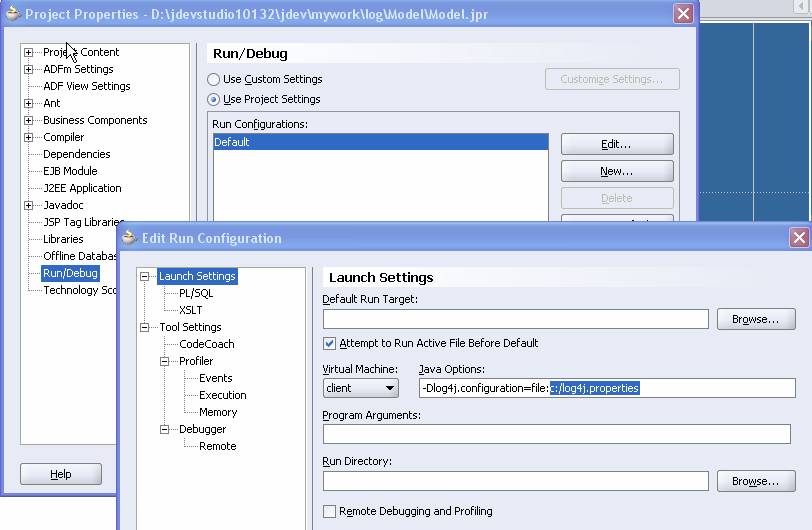
Task: Click the New... run configuration button
Action: click(x=616, y=172)
